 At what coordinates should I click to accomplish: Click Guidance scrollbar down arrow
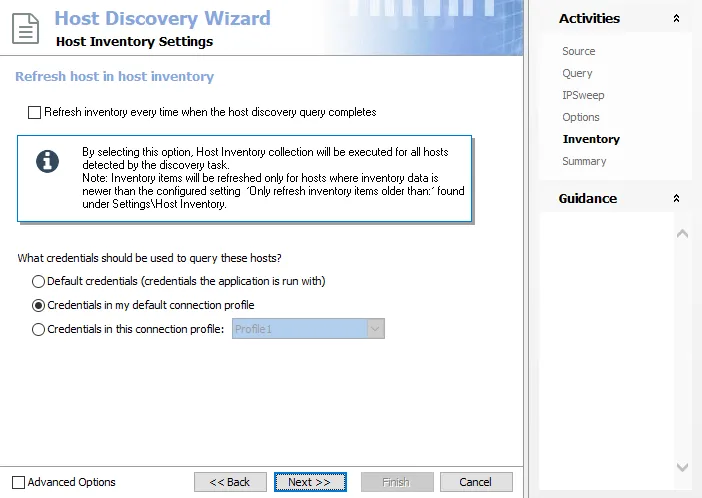pyautogui.click(x=682, y=467)
